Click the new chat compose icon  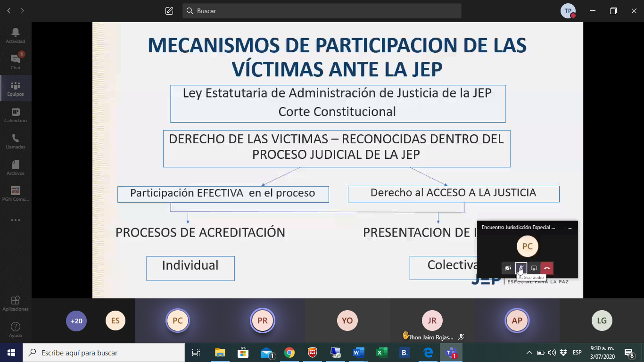tap(169, 11)
